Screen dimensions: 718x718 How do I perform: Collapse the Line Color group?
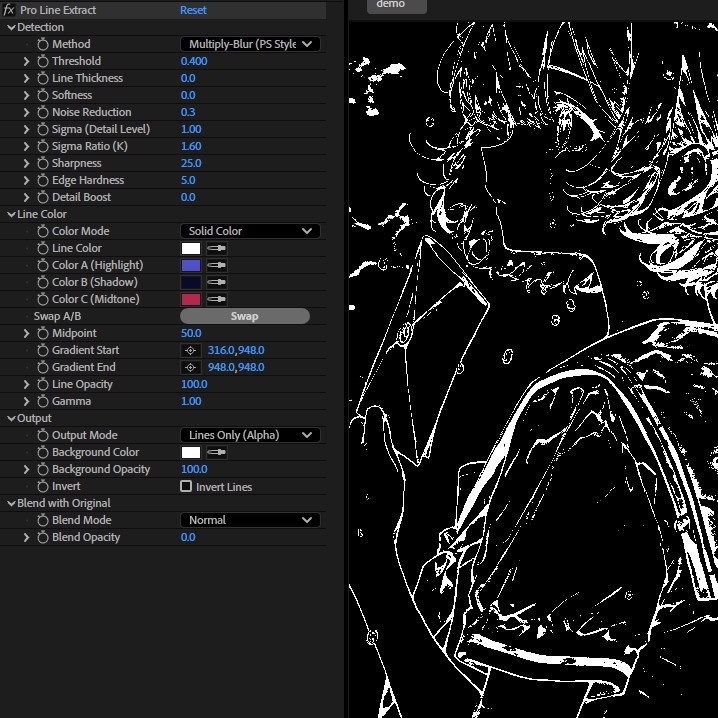pyautogui.click(x=11, y=214)
